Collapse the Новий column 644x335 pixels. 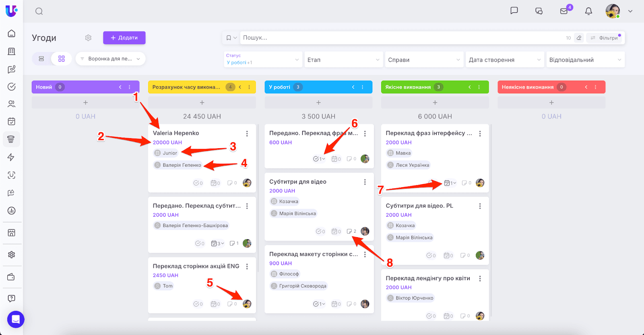coord(120,87)
